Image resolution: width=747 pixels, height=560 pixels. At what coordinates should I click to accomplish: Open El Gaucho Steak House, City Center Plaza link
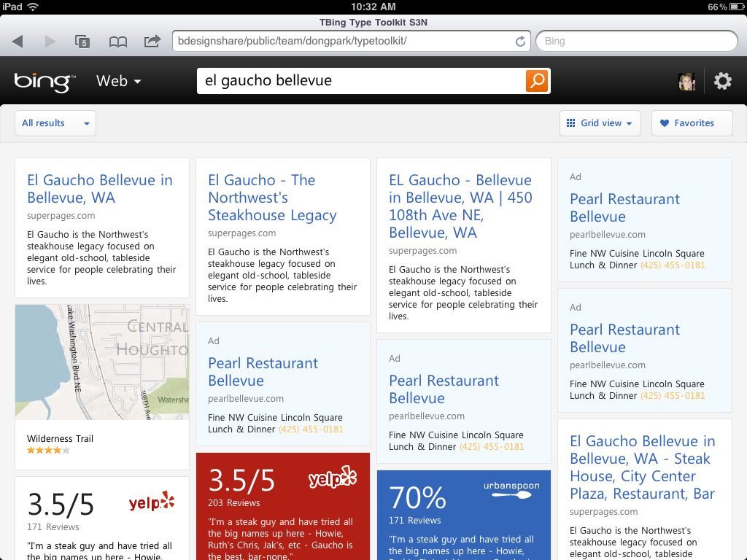pos(642,467)
